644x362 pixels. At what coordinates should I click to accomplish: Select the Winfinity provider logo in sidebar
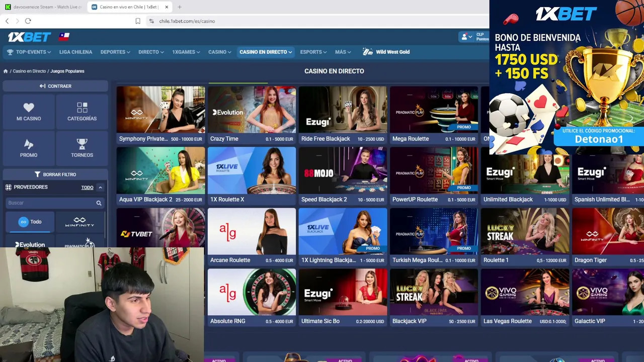pyautogui.click(x=79, y=222)
